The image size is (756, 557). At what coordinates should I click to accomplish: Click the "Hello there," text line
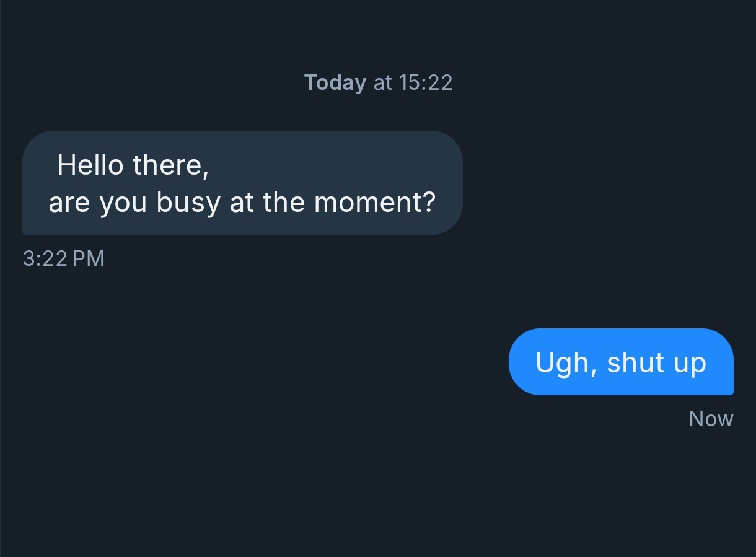(133, 165)
